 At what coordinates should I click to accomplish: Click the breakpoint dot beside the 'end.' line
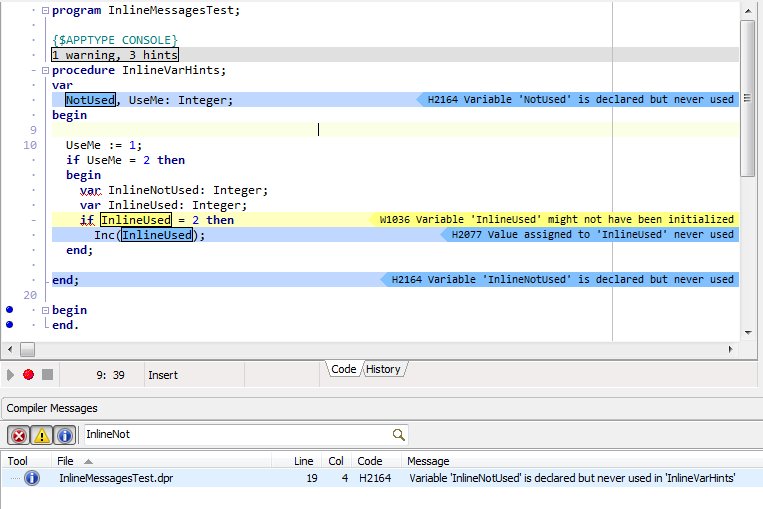[x=10, y=325]
